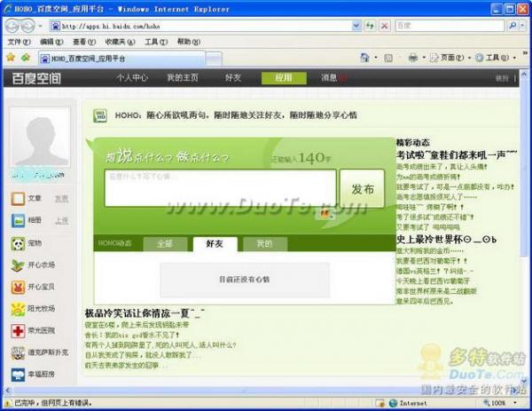Screen dimensions: 532x411
Task: Open the 开心农场 farm app icon
Action: coord(18,265)
